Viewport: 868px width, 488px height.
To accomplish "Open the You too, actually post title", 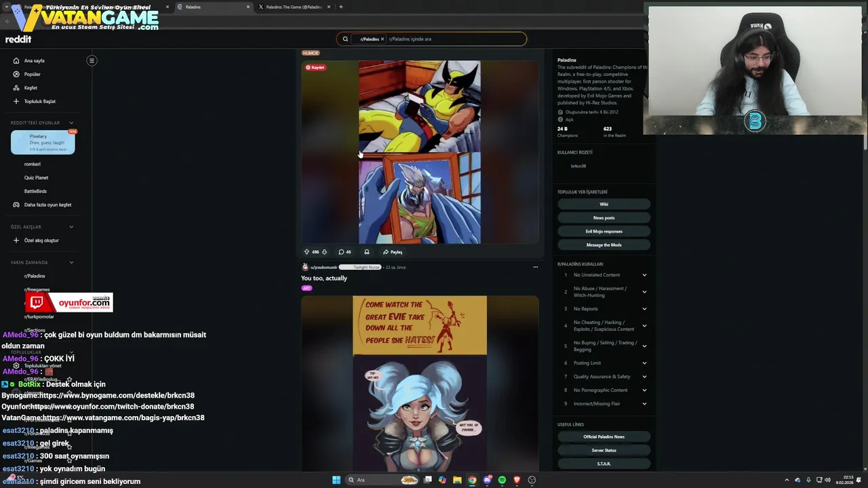I will coord(324,278).
